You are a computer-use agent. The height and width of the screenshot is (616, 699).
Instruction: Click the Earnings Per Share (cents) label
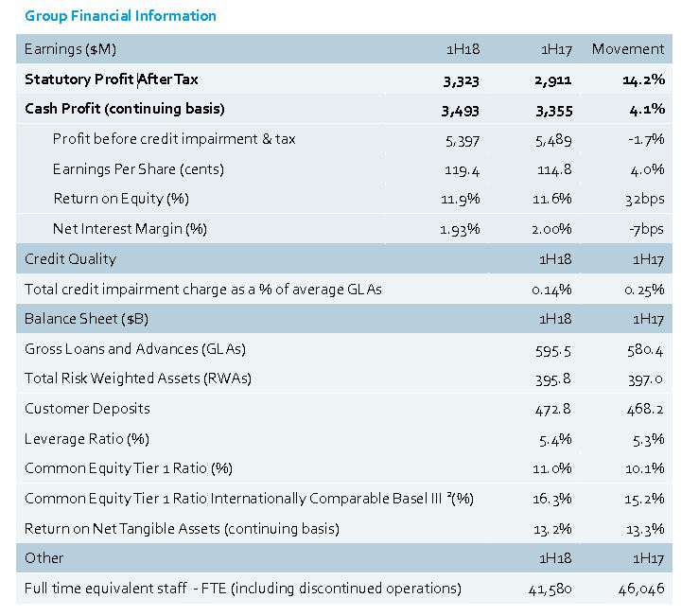(x=138, y=169)
